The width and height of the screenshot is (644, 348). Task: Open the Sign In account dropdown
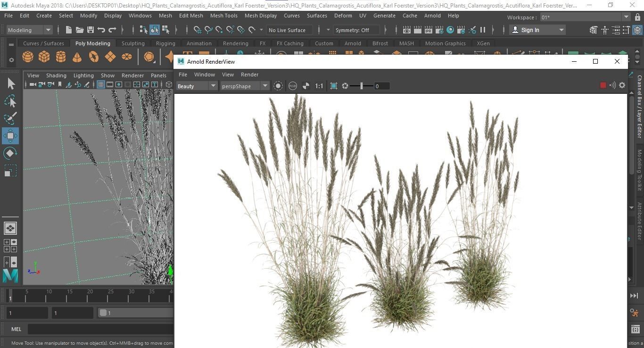coord(538,30)
